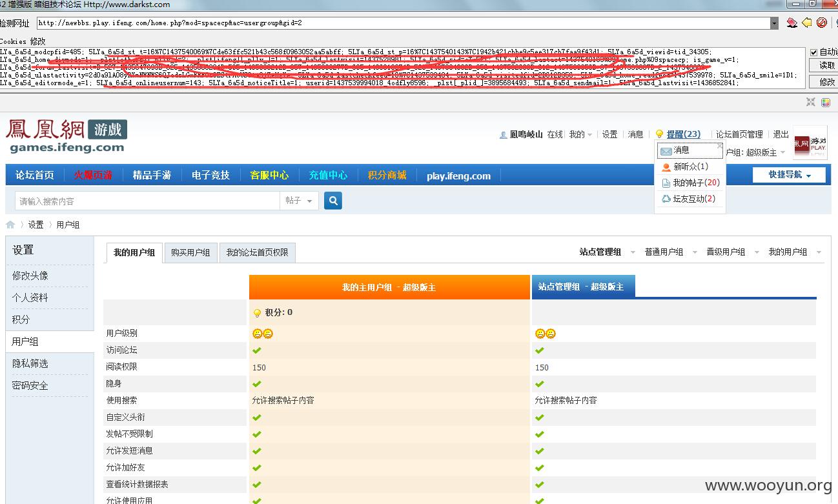Click the lightbulb icon beside 积分: 0
Image resolution: width=838 pixels, height=504 pixels.
(257, 313)
